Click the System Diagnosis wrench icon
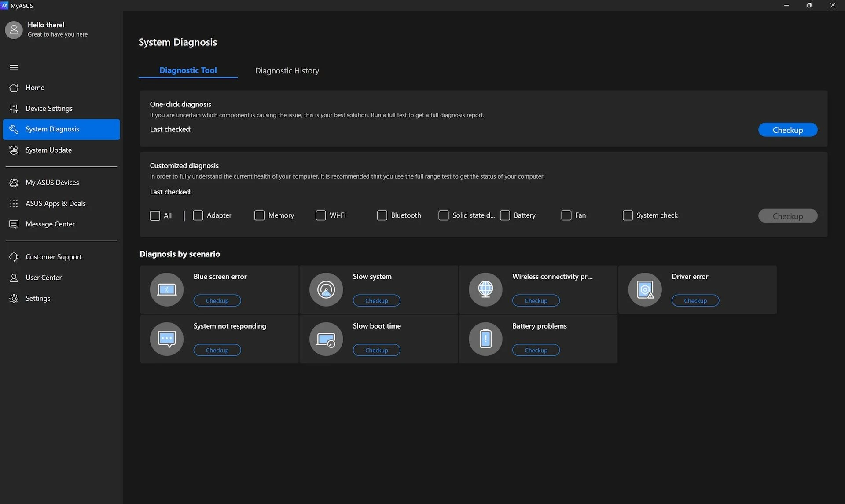The image size is (845, 504). click(14, 129)
